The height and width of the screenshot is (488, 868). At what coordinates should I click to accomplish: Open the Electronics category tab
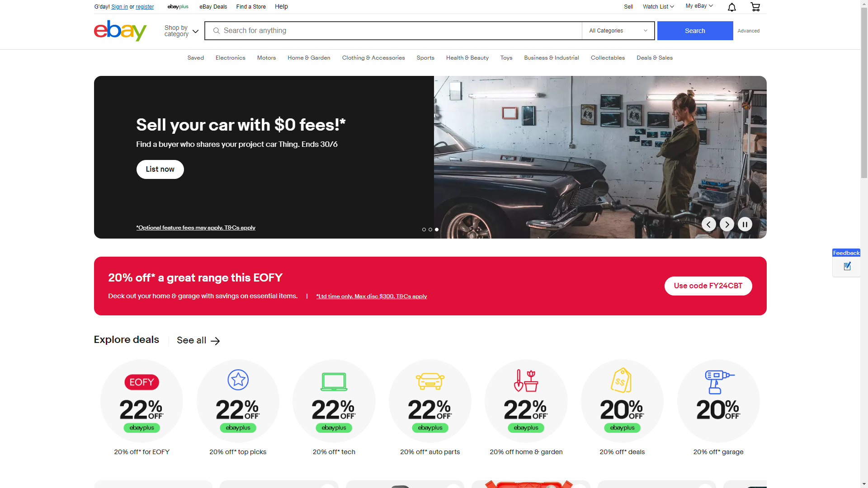click(230, 58)
